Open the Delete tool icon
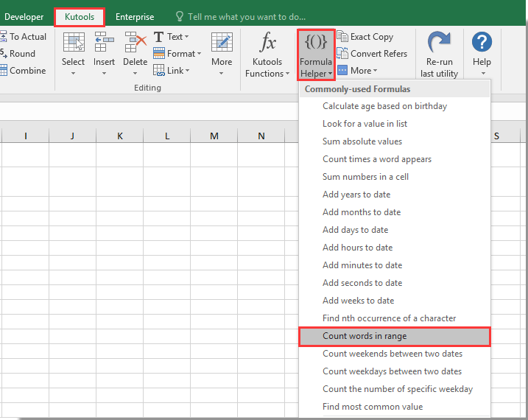 [x=135, y=42]
